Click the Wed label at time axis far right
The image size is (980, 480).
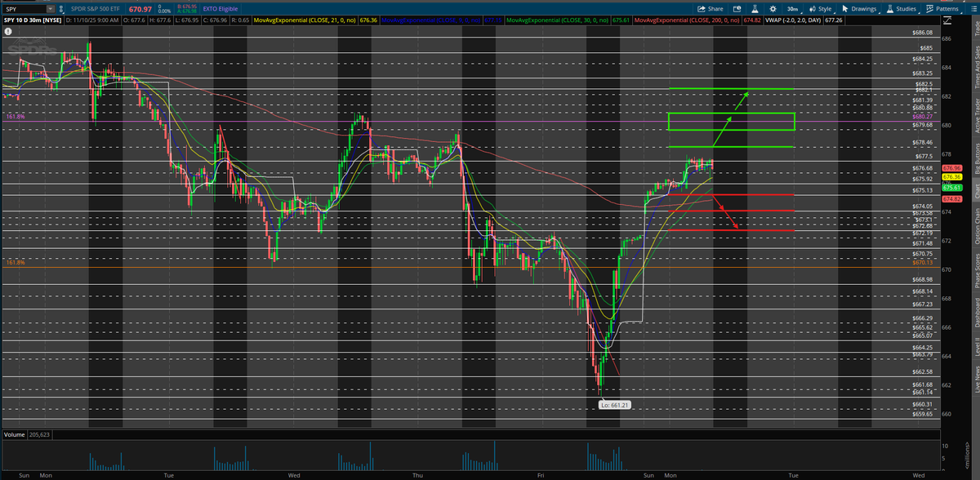click(x=919, y=474)
